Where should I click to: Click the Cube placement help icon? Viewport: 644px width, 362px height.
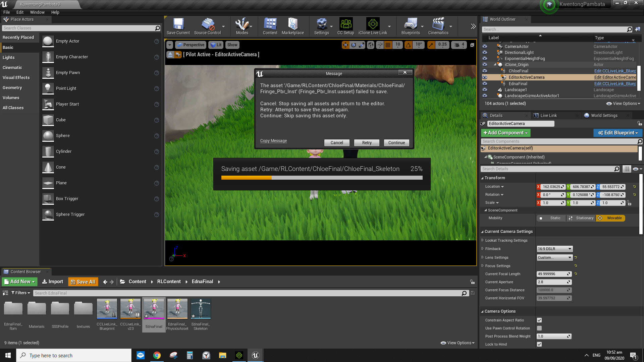pos(156,120)
